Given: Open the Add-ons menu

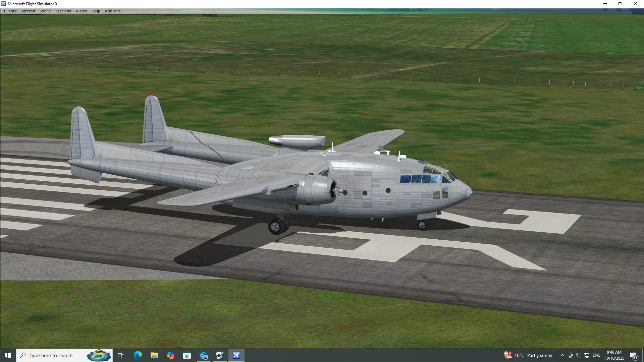Looking at the screenshot, I should [x=113, y=11].
